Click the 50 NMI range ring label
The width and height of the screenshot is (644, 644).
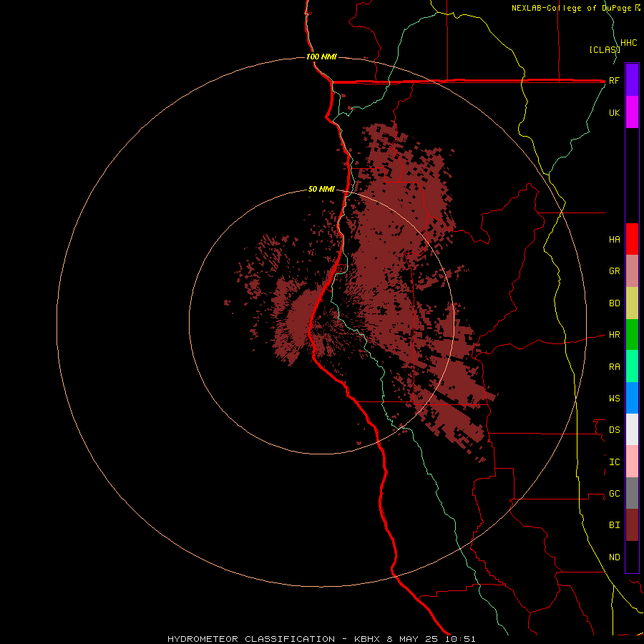[x=321, y=190]
